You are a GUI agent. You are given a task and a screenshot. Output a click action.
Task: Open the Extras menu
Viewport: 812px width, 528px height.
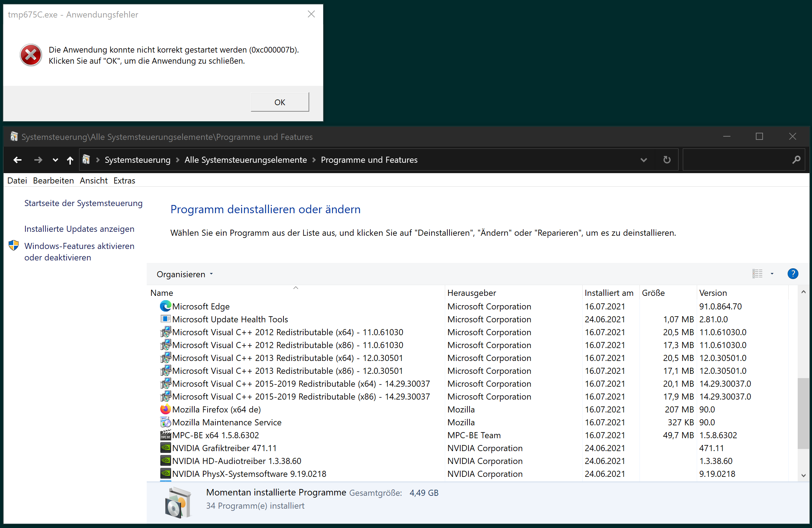(124, 181)
